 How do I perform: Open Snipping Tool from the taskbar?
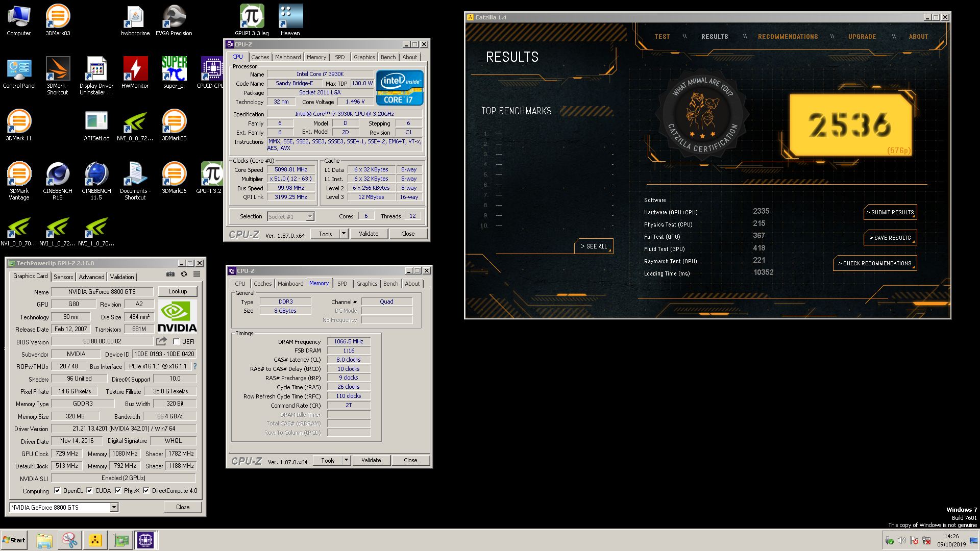[70, 540]
